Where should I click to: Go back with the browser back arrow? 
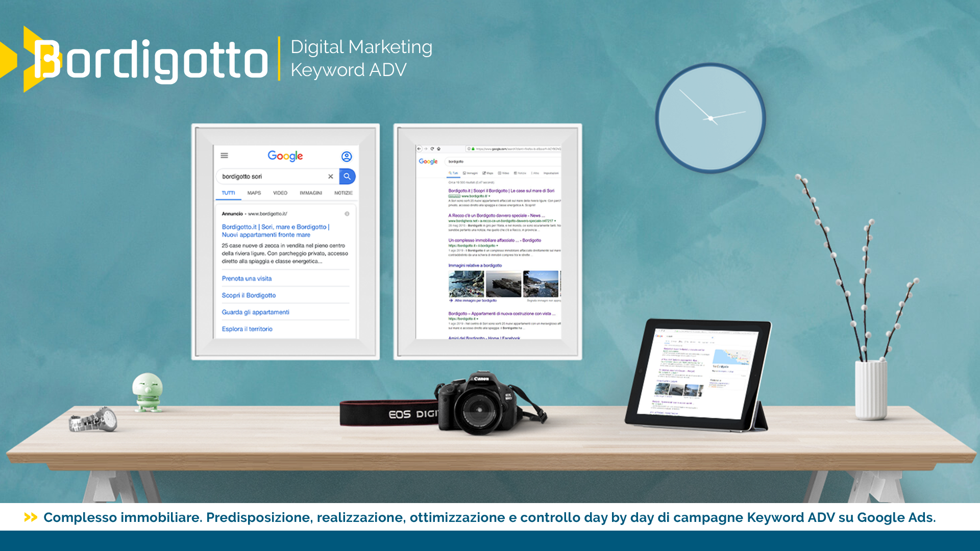(419, 149)
